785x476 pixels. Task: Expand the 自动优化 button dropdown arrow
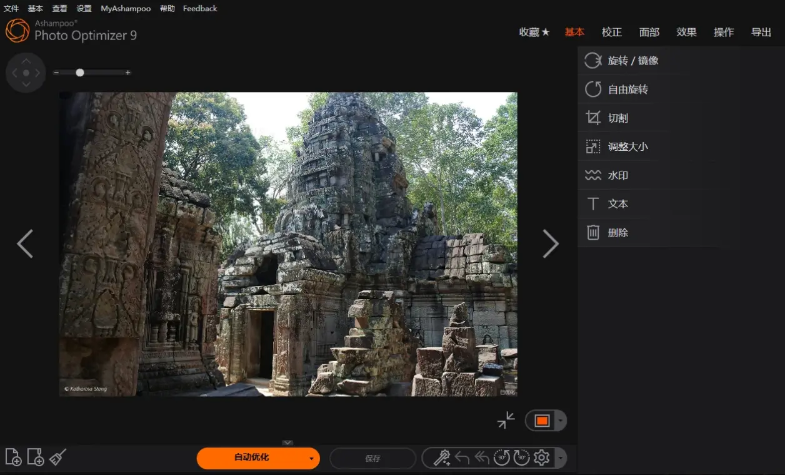(x=312, y=459)
